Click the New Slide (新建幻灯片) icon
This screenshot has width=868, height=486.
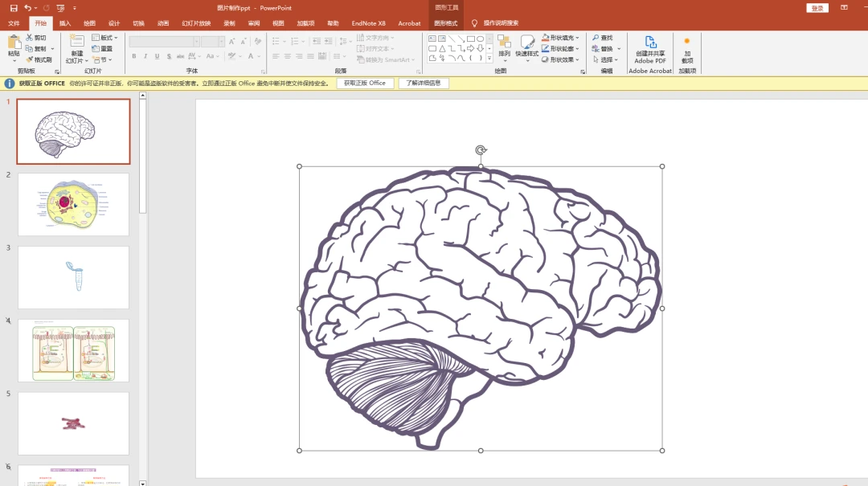click(x=77, y=40)
